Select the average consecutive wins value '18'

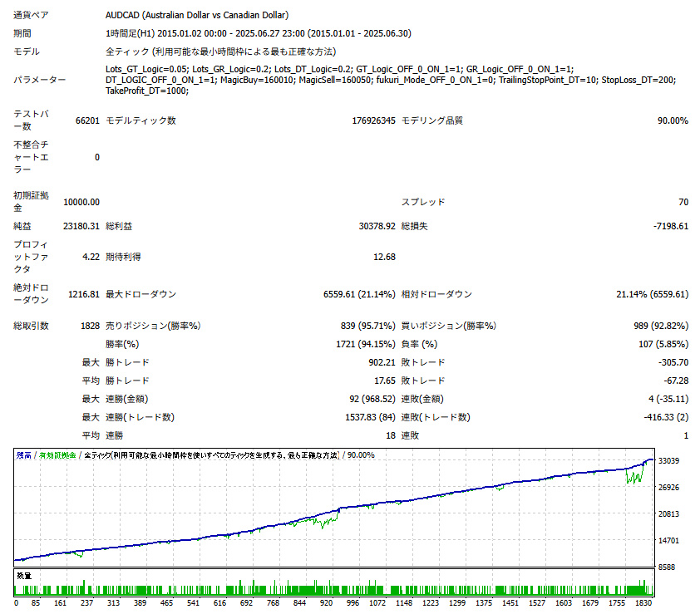391,436
